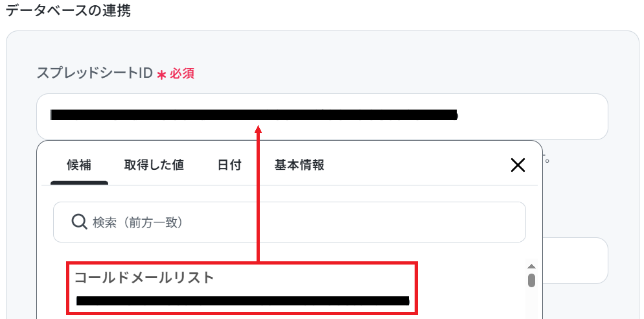Switch to the 候補 tab
This screenshot has height=319, width=644.
click(x=79, y=165)
